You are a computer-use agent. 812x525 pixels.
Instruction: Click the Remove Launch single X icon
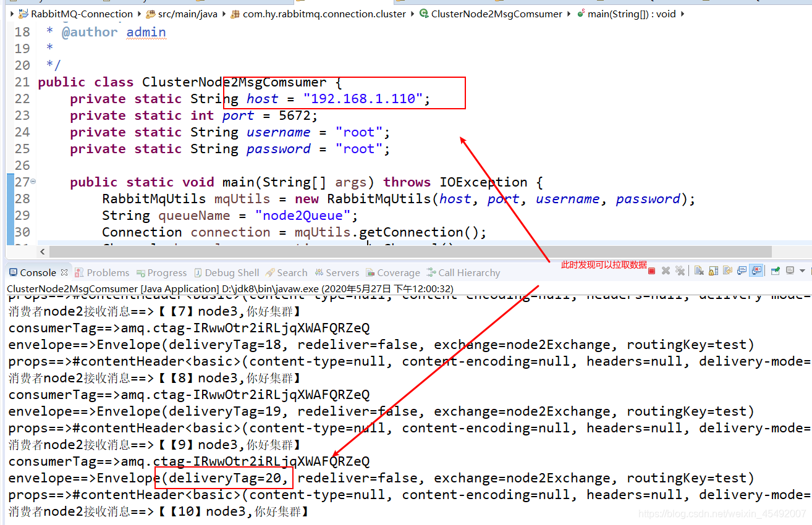666,271
